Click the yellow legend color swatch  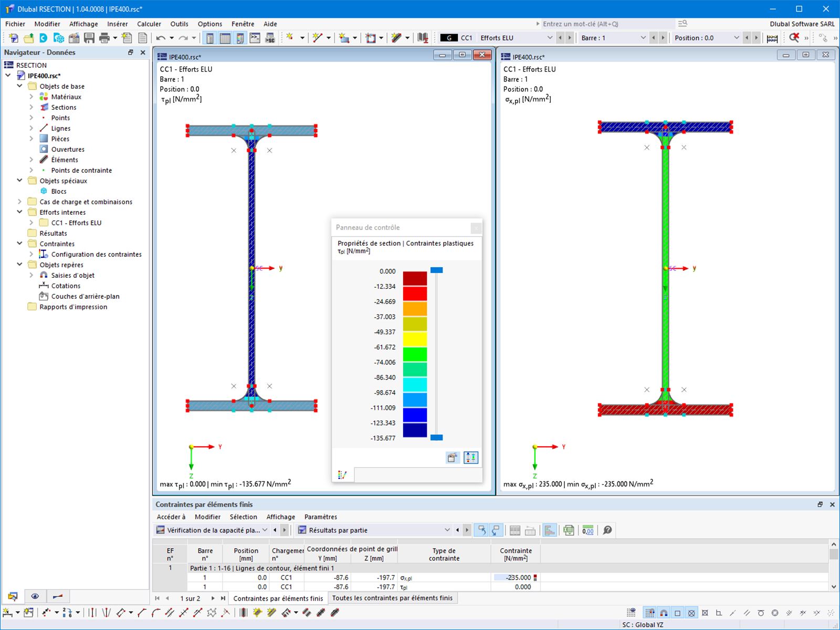[x=415, y=339]
